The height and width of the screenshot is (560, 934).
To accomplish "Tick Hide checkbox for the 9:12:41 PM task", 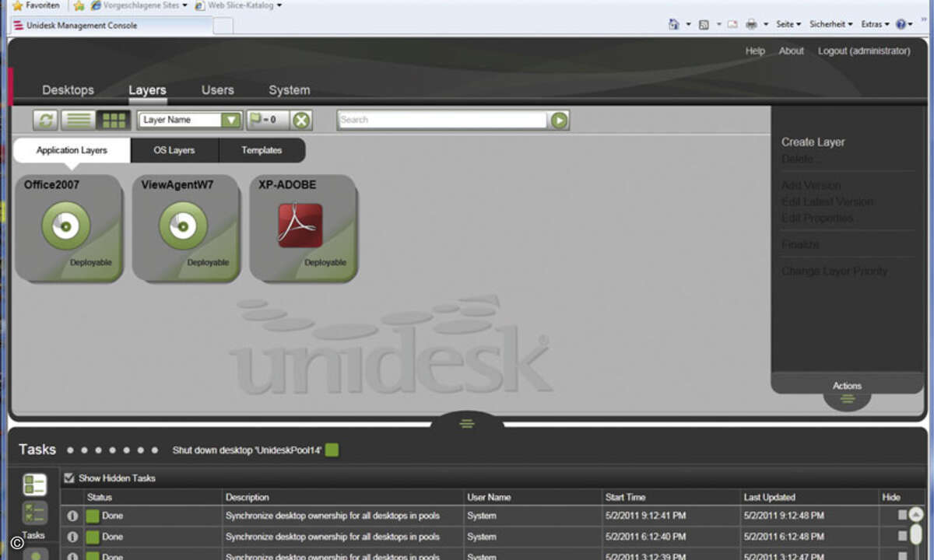I will tap(902, 515).
